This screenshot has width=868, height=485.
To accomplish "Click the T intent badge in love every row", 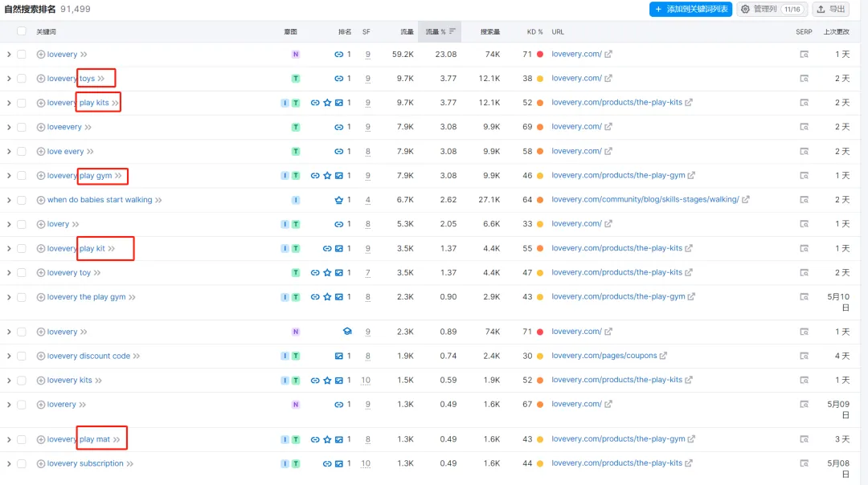I will pos(296,152).
